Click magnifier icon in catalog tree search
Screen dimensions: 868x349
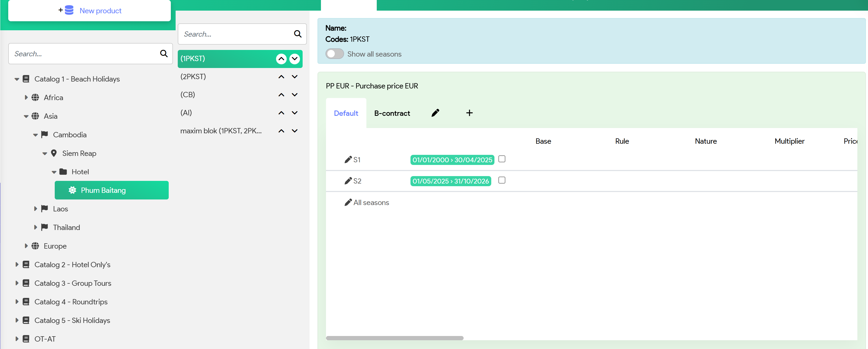(x=164, y=54)
